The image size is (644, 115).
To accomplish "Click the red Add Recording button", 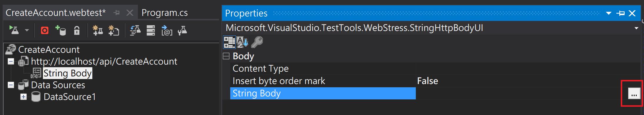I will [x=45, y=30].
